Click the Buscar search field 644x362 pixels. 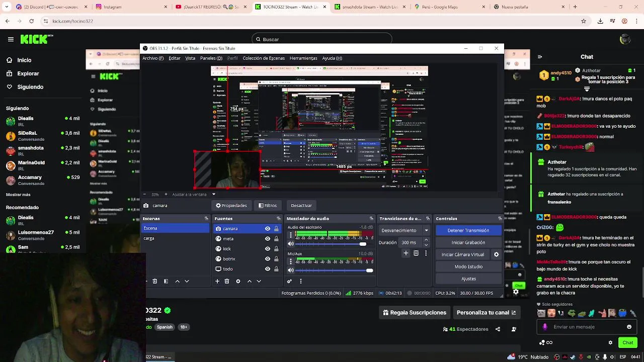pyautogui.click(x=322, y=39)
